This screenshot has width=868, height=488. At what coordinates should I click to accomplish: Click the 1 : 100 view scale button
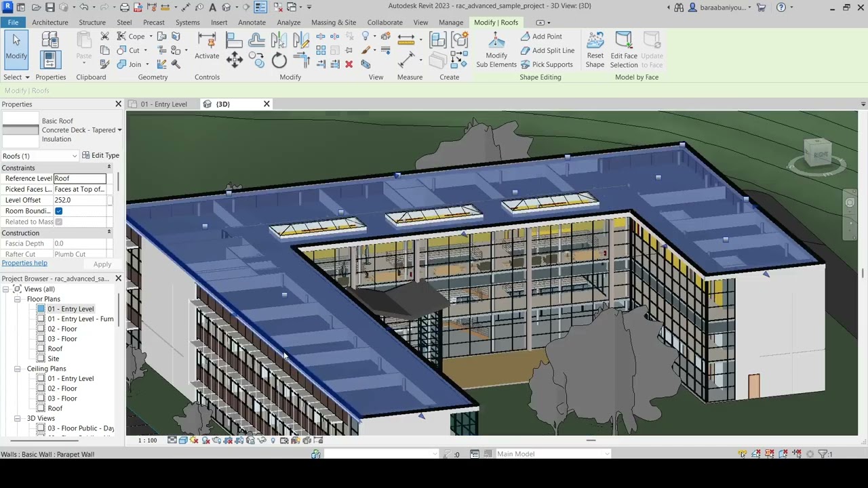pyautogui.click(x=148, y=441)
